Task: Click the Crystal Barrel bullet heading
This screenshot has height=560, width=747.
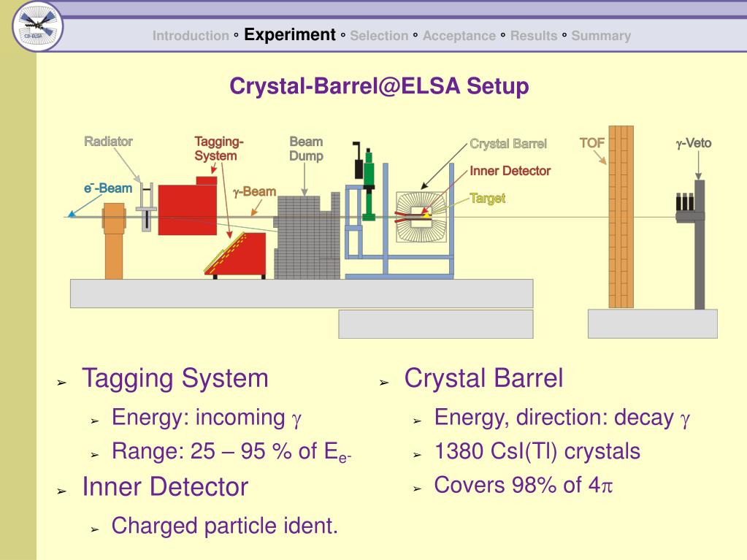Action: [483, 379]
